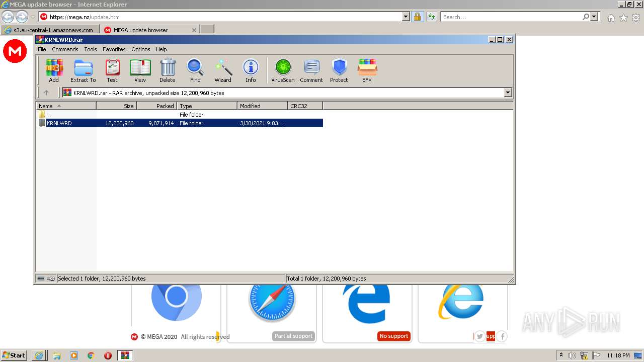The width and height of the screenshot is (644, 362).
Task: Create SFX self-extracting archive
Action: (x=367, y=70)
